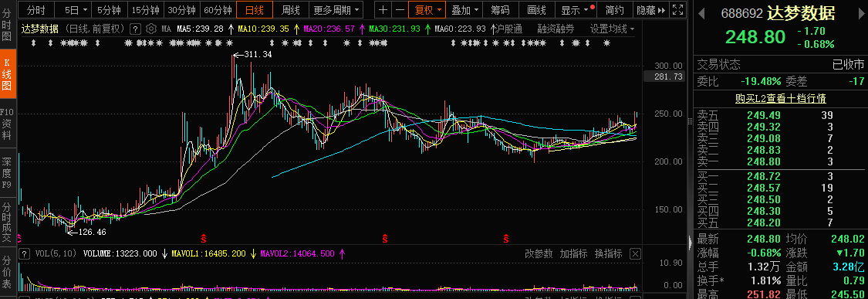This screenshot has width=868, height=299.
Task: Click 买一 price 248.72 row
Action: pos(780,176)
